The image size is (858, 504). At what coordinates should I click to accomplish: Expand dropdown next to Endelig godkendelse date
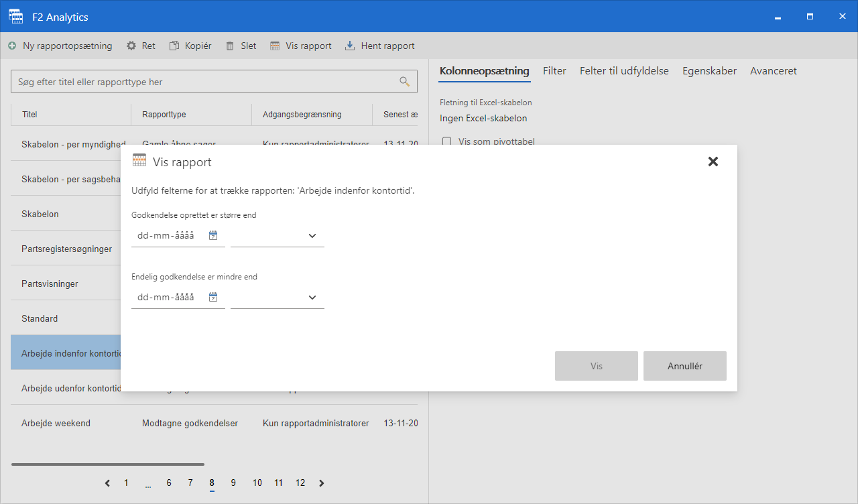pyautogui.click(x=312, y=298)
